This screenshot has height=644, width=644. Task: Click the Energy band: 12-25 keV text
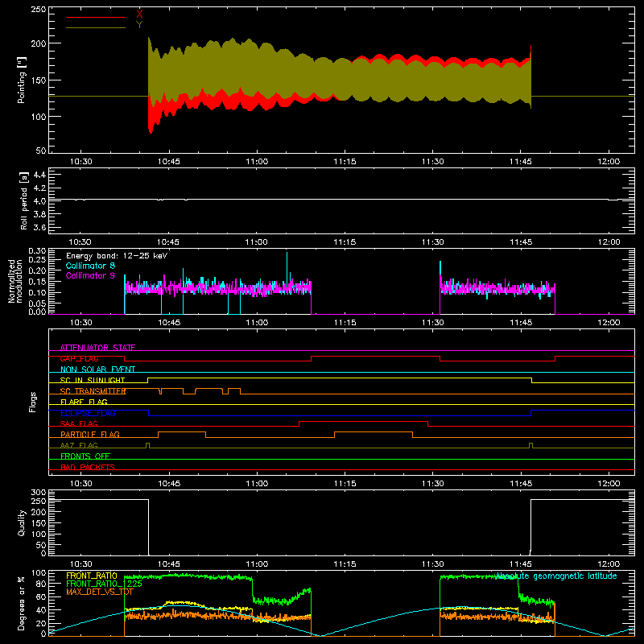pyautogui.click(x=117, y=256)
